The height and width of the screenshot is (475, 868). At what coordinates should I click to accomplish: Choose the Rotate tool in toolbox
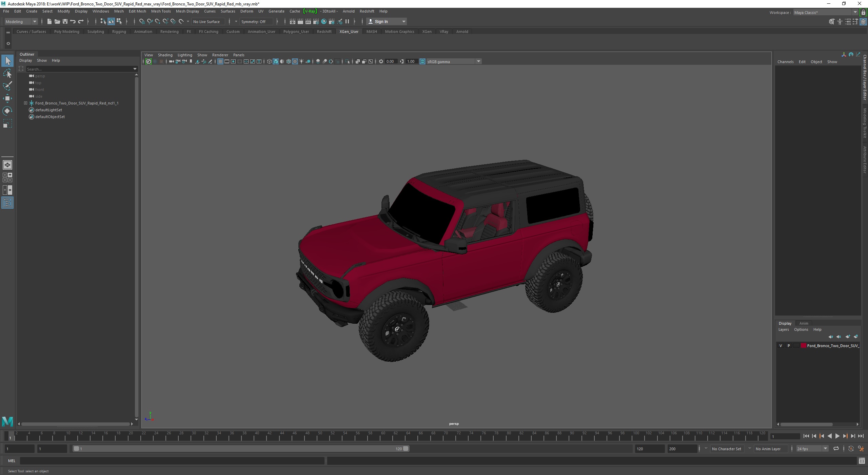coord(7,111)
